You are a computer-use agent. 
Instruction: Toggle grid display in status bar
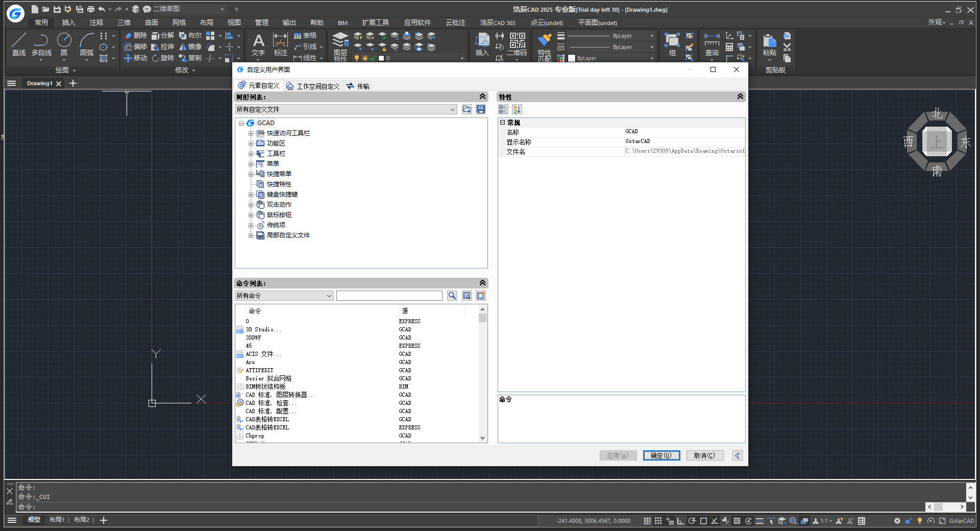(658, 521)
